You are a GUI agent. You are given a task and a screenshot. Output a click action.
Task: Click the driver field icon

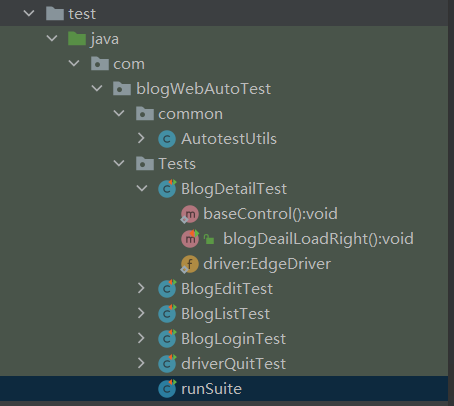[x=189, y=264]
